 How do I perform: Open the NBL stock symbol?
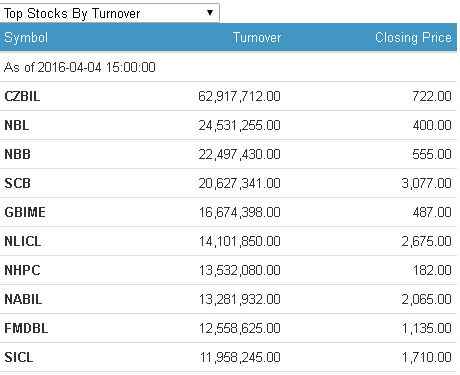[17, 125]
